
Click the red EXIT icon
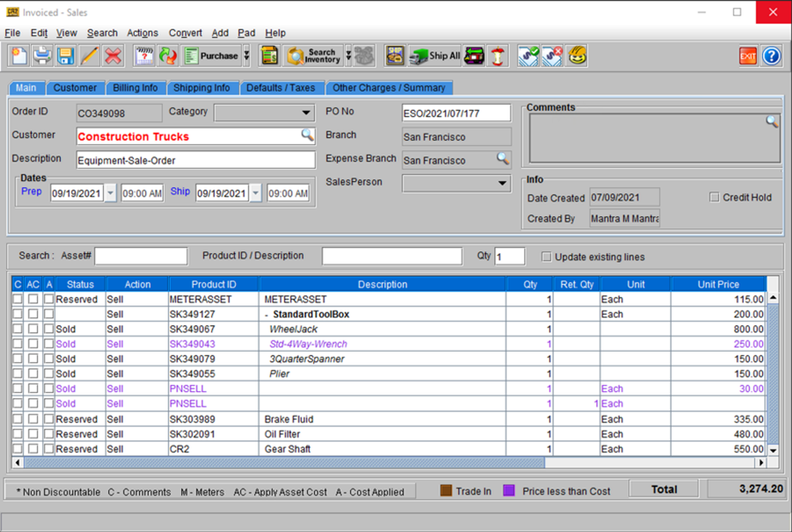point(747,56)
